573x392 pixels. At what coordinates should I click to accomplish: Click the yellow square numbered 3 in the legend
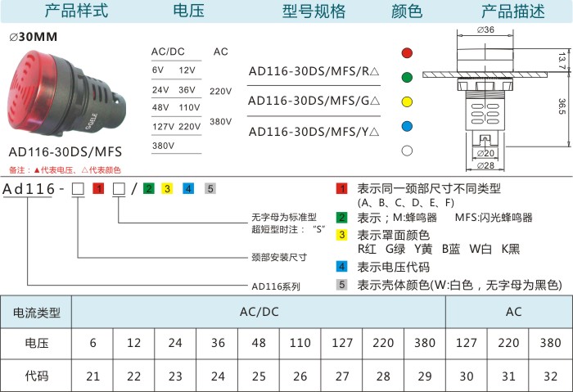[x=342, y=235]
